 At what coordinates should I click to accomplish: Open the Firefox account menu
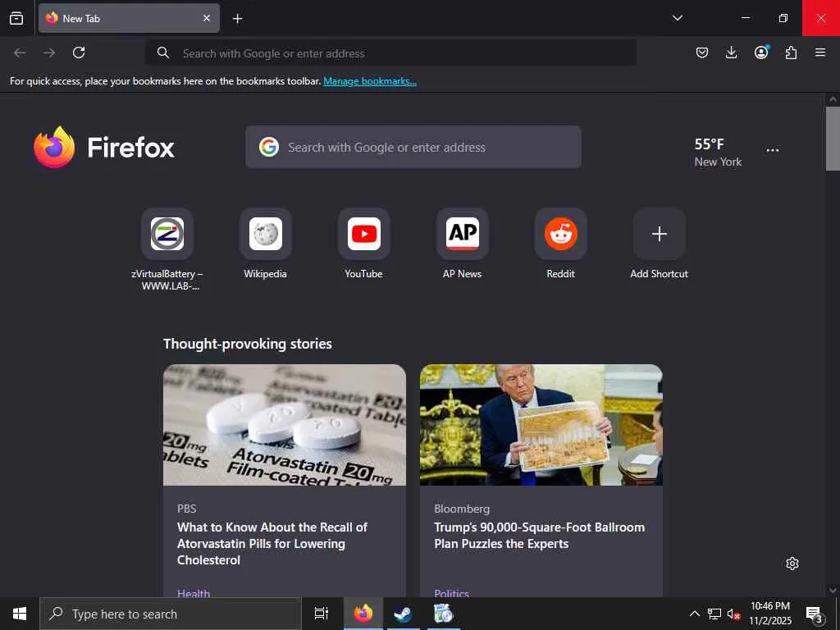[x=761, y=52]
